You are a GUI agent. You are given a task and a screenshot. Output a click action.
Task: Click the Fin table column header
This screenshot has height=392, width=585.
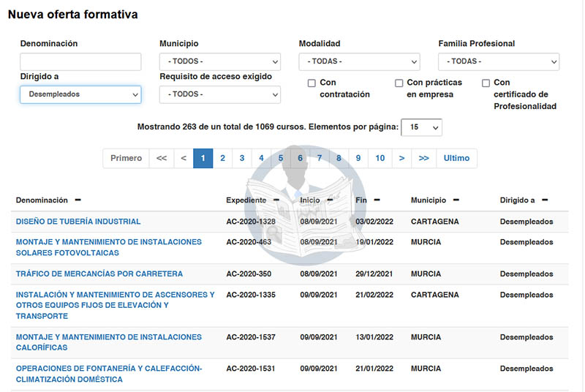361,200
